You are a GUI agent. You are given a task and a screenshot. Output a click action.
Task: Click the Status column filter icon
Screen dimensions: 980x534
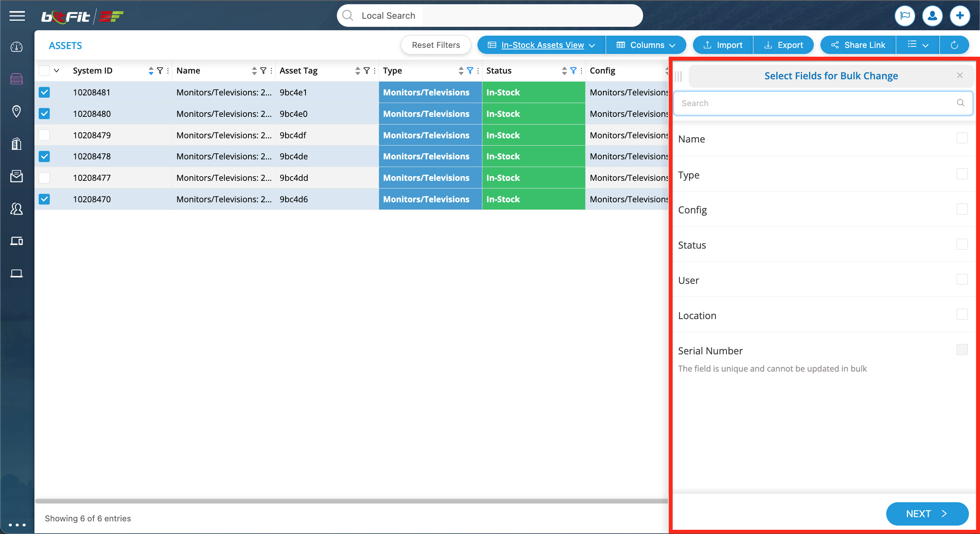point(573,70)
